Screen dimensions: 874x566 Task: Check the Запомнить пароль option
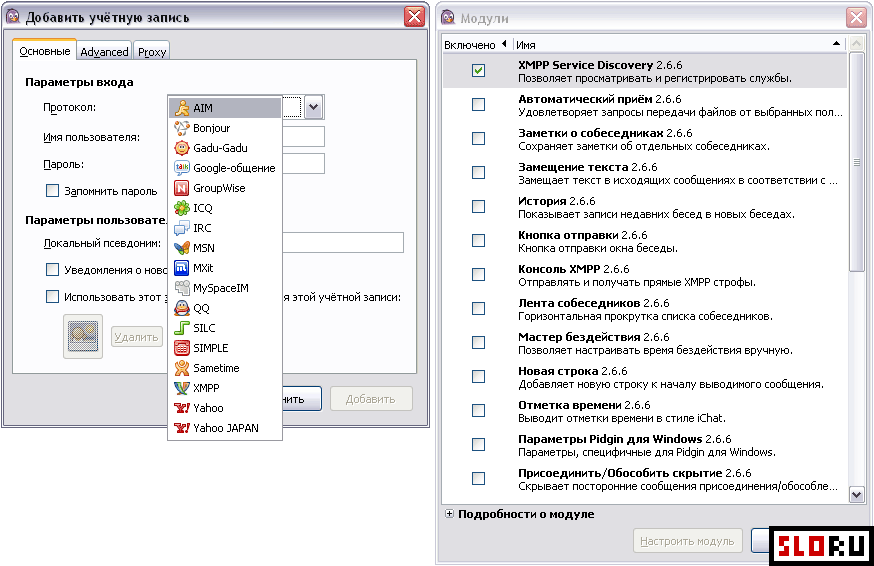pyautogui.click(x=52, y=191)
